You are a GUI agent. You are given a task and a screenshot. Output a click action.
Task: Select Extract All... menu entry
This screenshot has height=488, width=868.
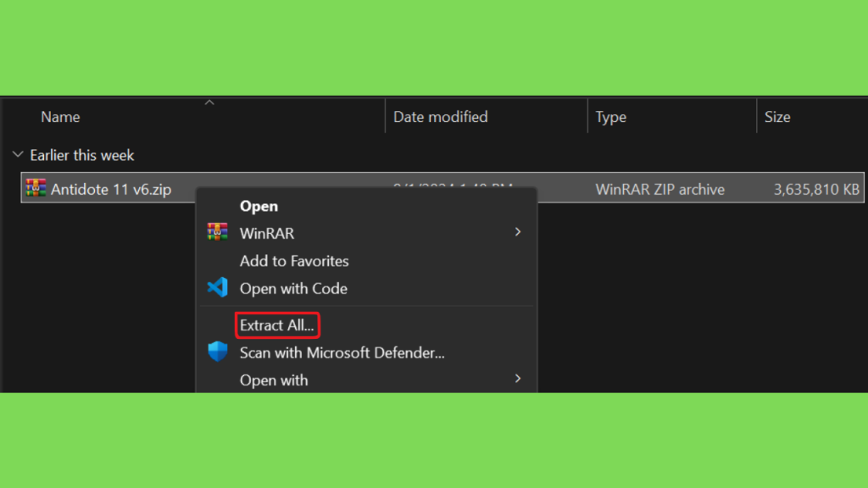point(277,325)
